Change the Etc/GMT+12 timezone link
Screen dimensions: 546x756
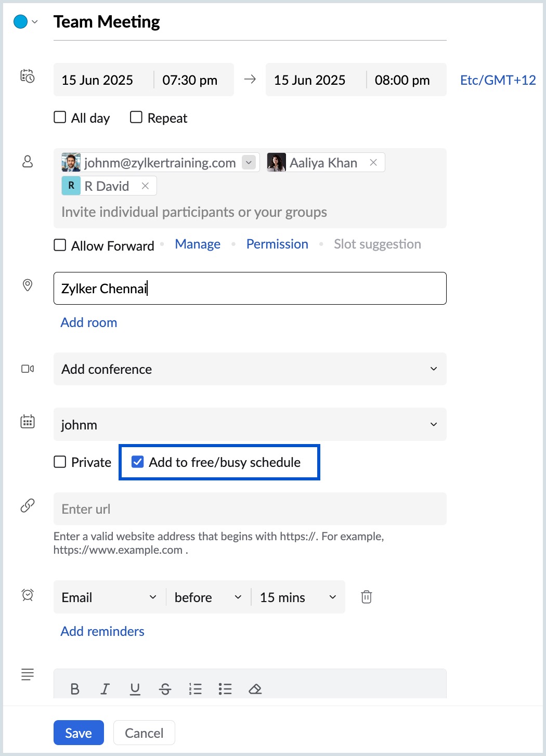[x=498, y=80]
